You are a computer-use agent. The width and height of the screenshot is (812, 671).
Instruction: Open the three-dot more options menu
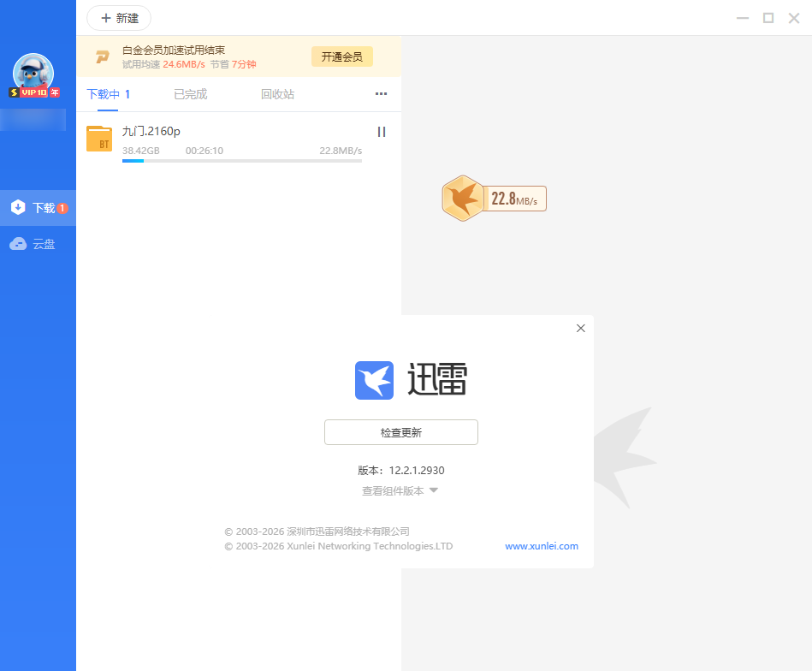381,94
